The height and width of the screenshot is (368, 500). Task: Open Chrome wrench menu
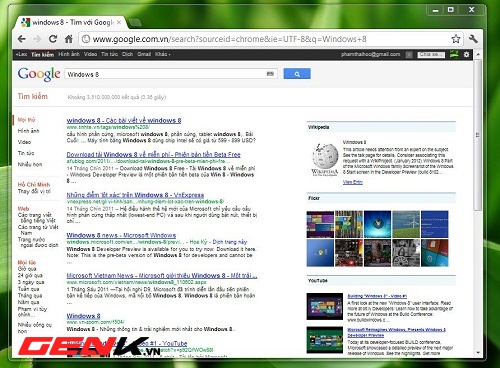[x=473, y=39]
